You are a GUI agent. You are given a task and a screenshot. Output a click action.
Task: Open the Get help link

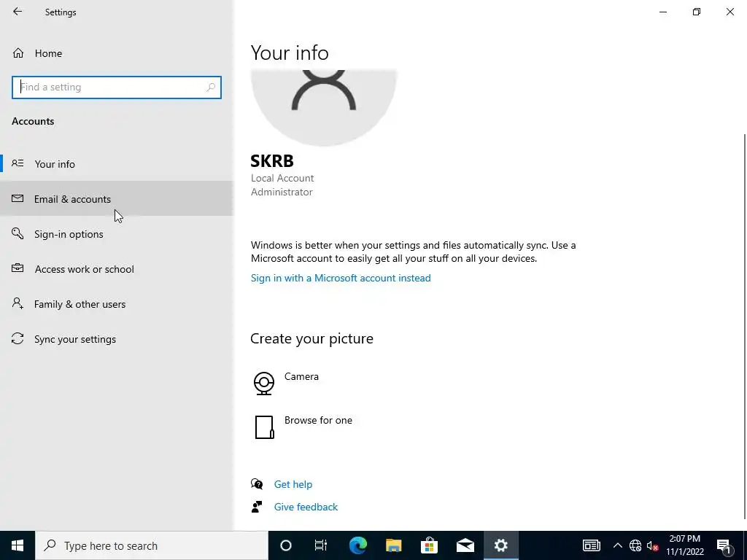pyautogui.click(x=293, y=484)
